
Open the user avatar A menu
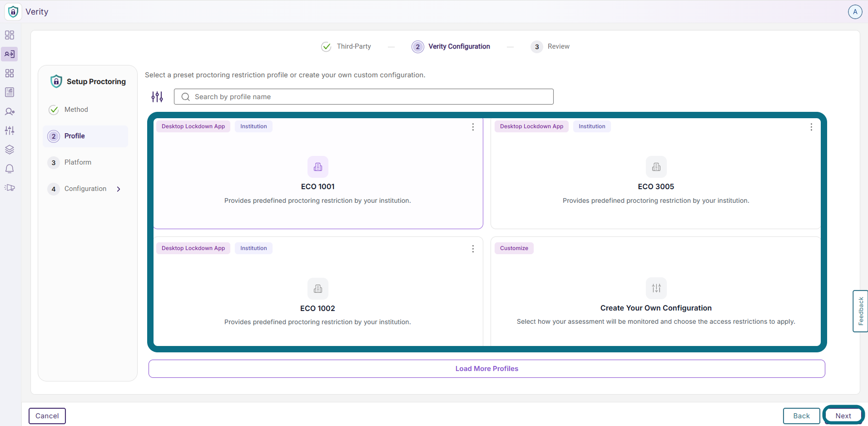(x=855, y=12)
